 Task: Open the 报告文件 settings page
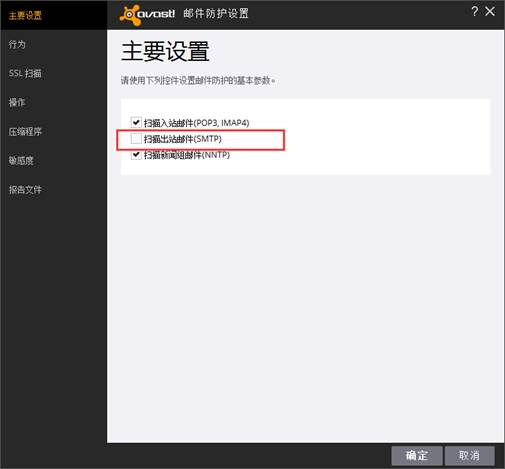coord(25,190)
